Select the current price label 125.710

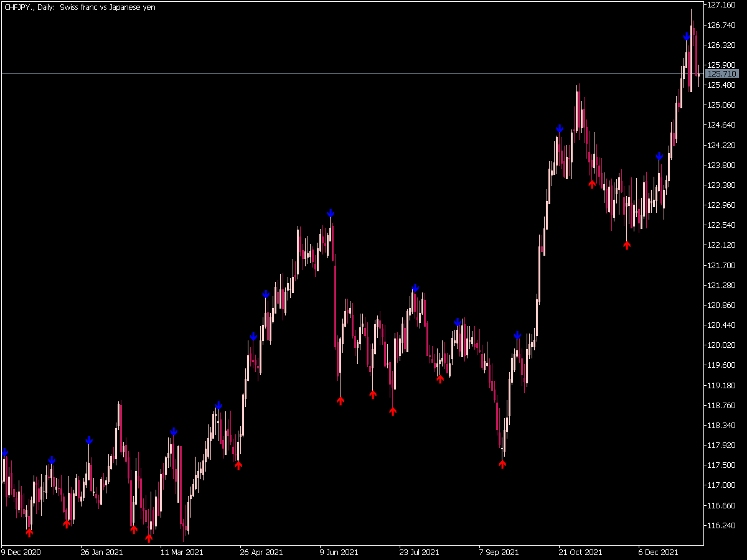722,73
